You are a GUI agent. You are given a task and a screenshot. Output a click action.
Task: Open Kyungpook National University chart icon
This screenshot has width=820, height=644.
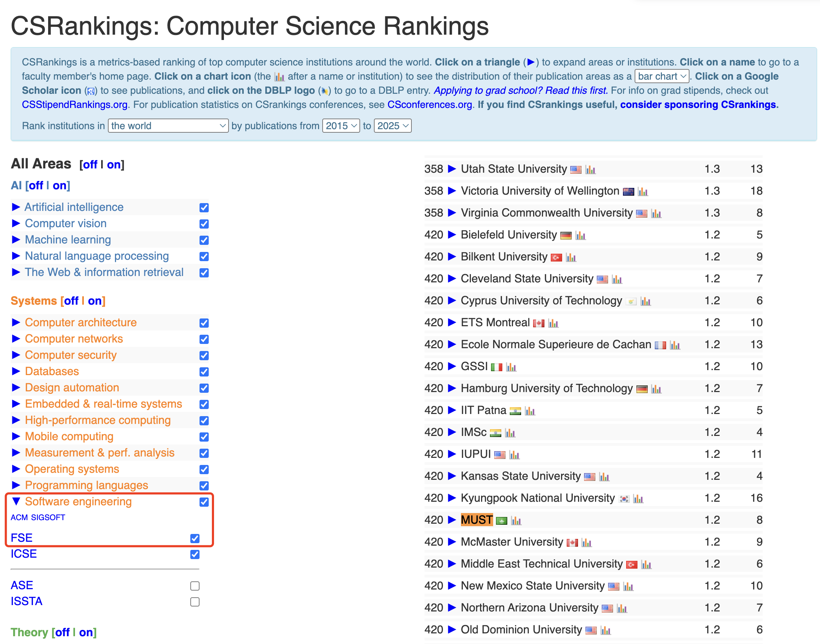[x=638, y=499]
